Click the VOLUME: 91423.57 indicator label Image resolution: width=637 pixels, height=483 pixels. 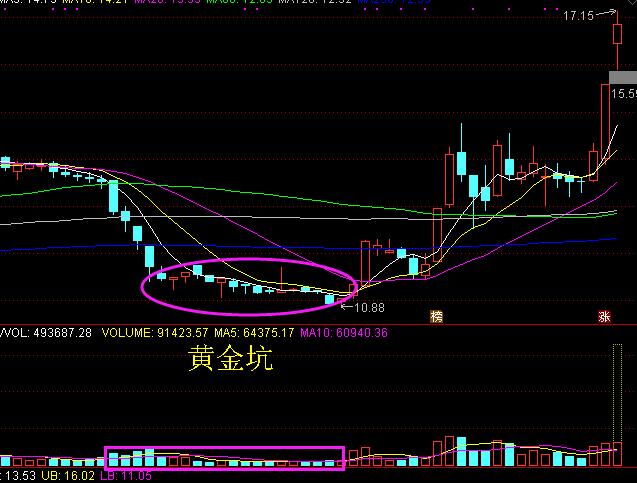click(x=155, y=333)
